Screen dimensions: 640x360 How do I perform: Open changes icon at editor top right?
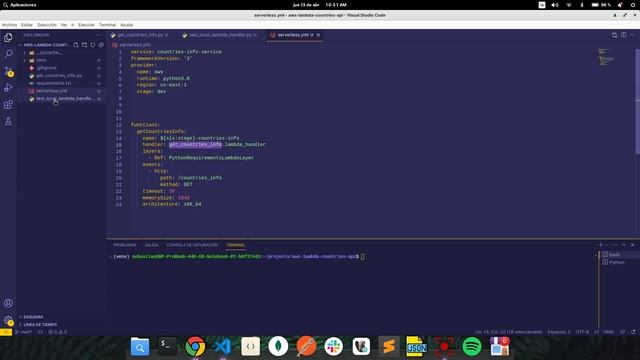point(614,35)
